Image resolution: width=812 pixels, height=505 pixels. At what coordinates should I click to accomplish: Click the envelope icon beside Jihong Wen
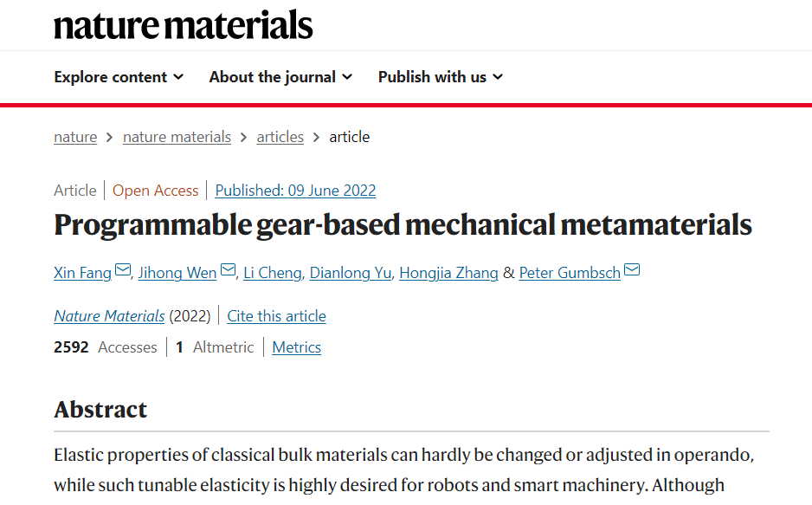pyautogui.click(x=228, y=270)
